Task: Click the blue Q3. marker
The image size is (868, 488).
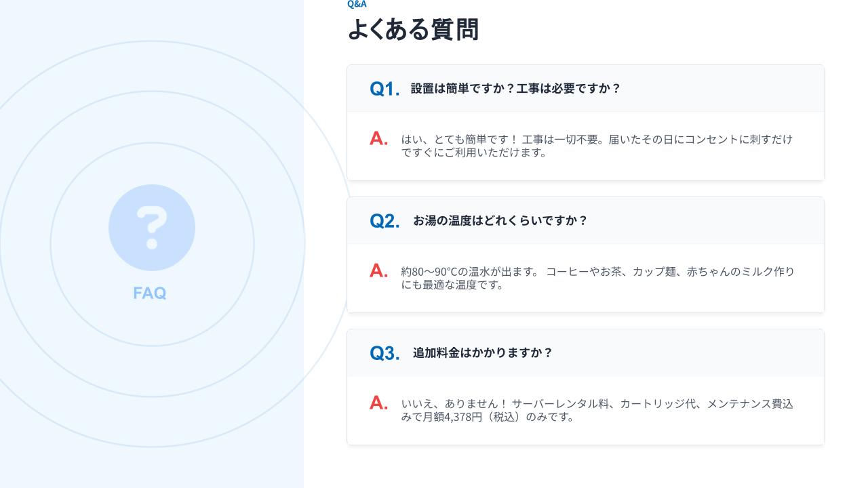Action: (384, 353)
